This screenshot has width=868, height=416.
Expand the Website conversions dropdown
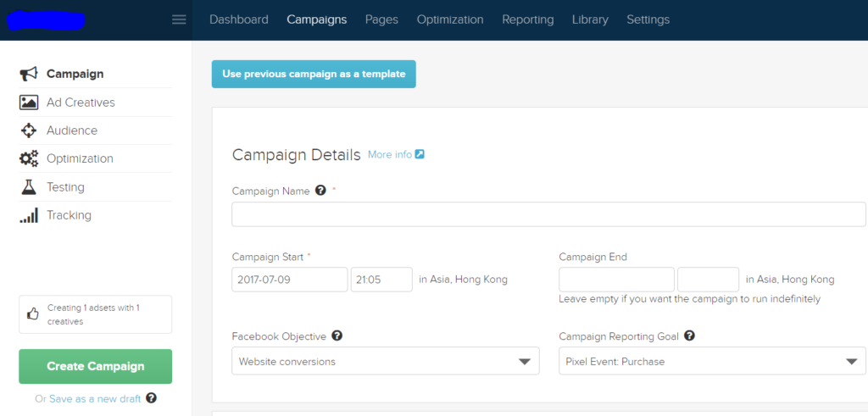(386, 361)
